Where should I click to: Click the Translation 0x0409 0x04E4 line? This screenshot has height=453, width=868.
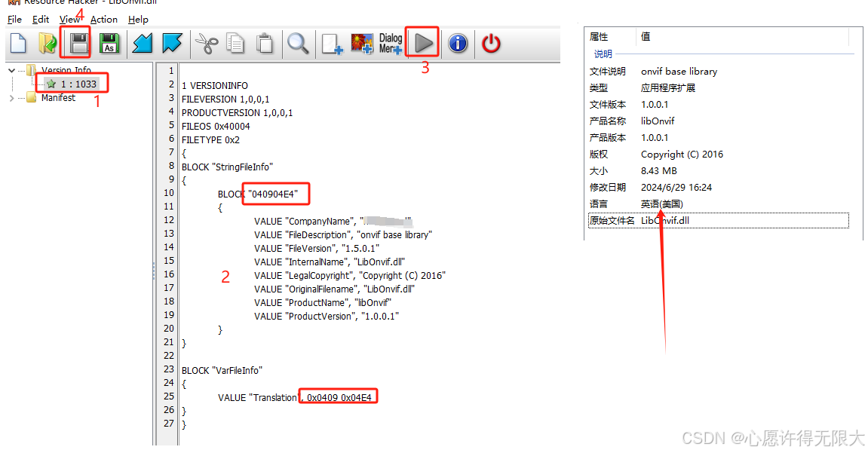[x=295, y=398]
